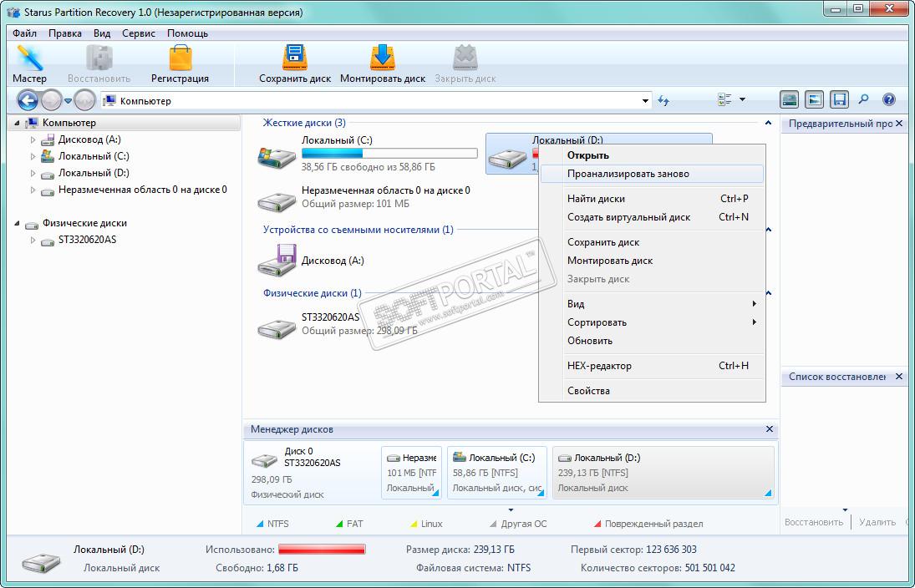This screenshot has height=588, width=915.
Task: Select the Неразме 101 МБ partition block
Action: click(x=411, y=473)
